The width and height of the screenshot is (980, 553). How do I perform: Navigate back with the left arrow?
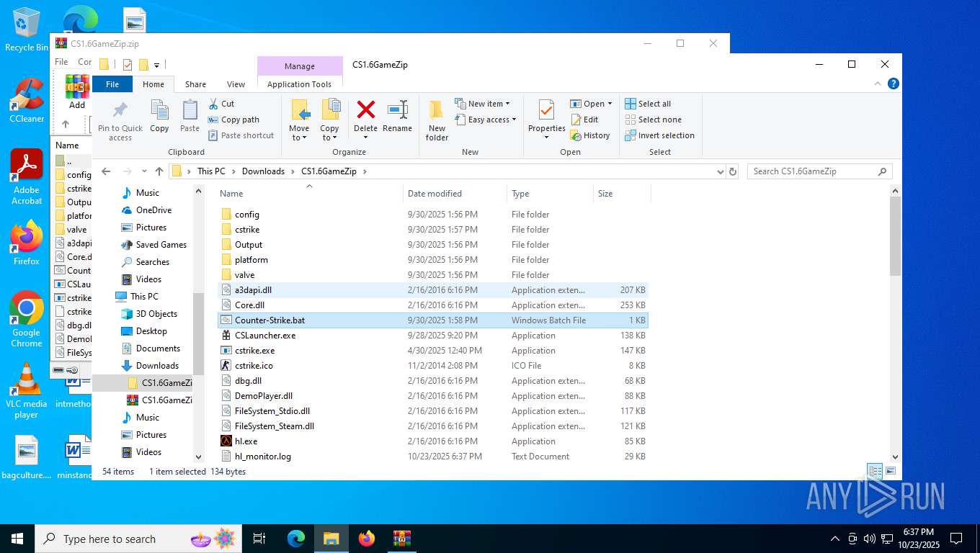point(106,171)
